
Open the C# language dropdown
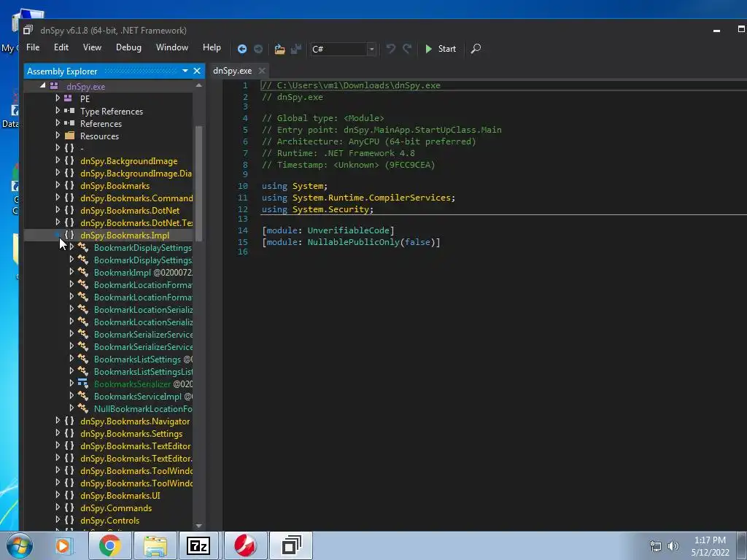coord(343,49)
